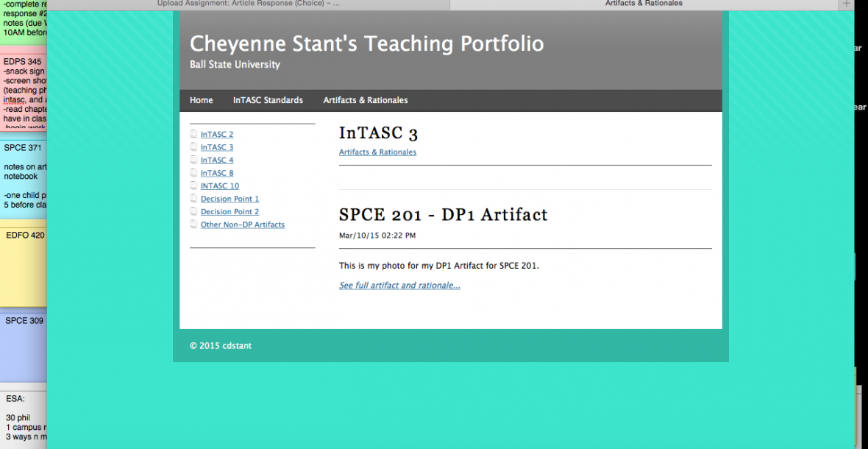Click the page icon beside Decision Point 1
Viewport: 868px width, 449px height.
[193, 199]
